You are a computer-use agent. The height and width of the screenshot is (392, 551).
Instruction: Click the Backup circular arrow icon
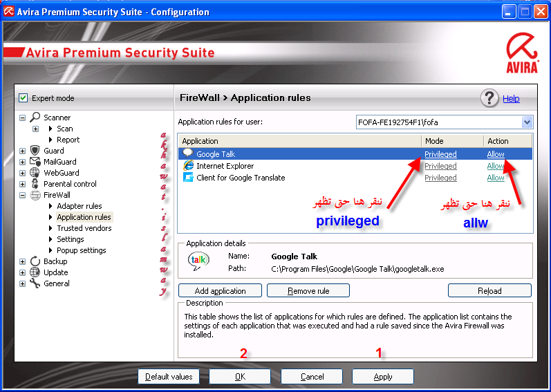click(x=35, y=261)
